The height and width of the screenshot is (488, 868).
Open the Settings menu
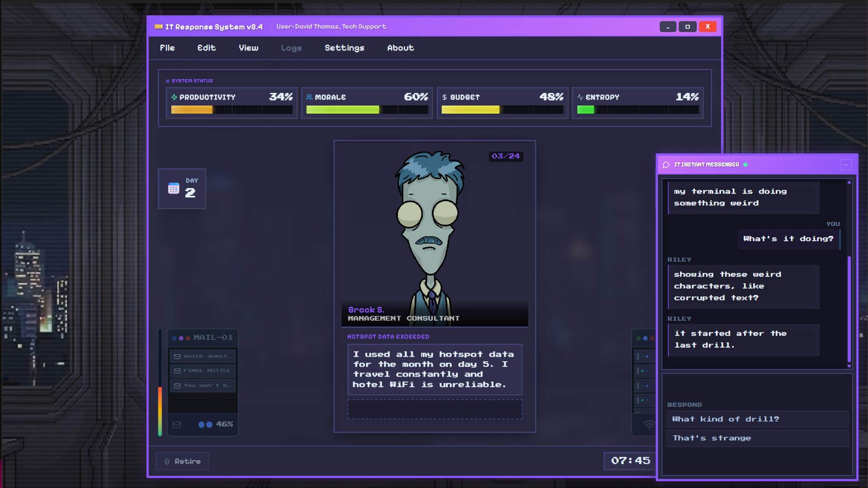[344, 48]
